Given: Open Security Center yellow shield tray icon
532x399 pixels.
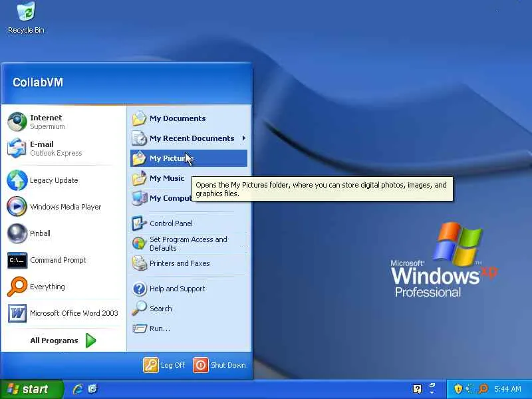Looking at the screenshot, I should click(x=458, y=389).
